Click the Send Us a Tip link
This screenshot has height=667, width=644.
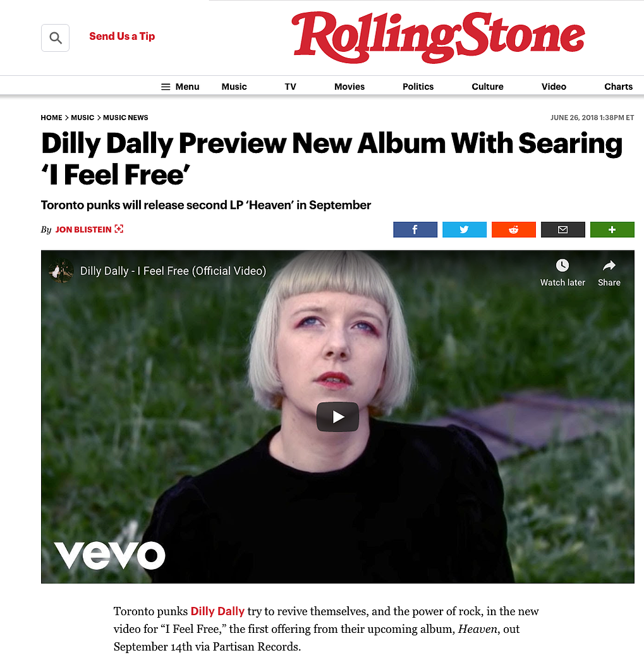pos(122,37)
